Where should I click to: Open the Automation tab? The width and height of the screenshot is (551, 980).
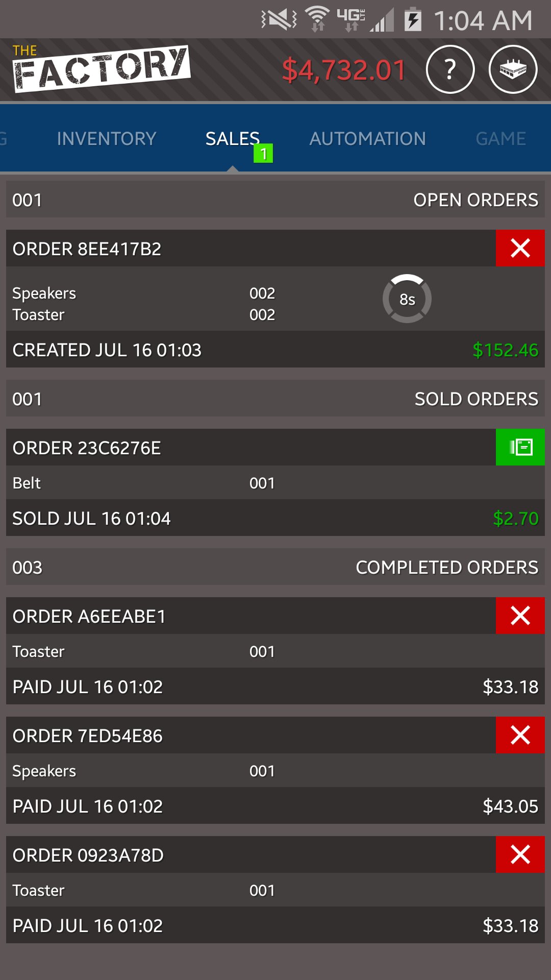click(x=367, y=139)
